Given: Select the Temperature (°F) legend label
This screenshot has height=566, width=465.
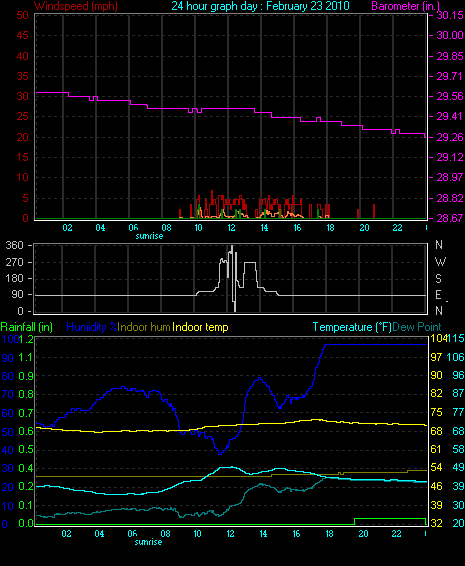Looking at the screenshot, I should pos(352,327).
